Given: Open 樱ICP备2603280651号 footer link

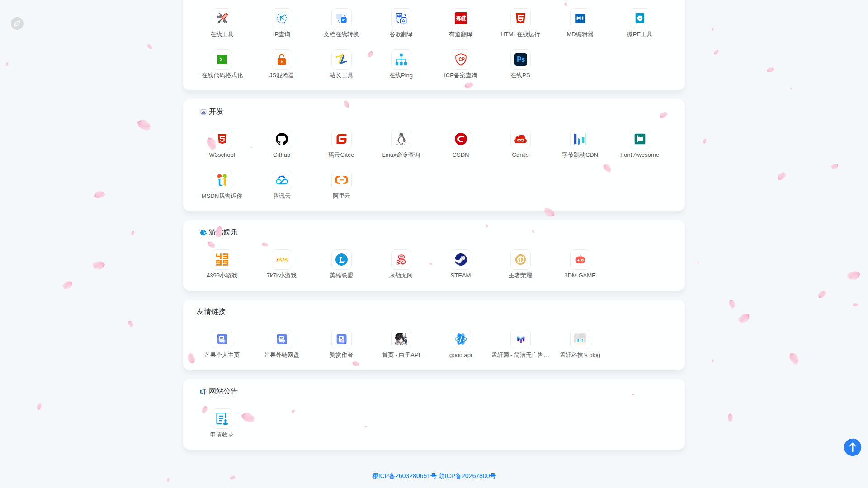Looking at the screenshot, I should click(404, 476).
